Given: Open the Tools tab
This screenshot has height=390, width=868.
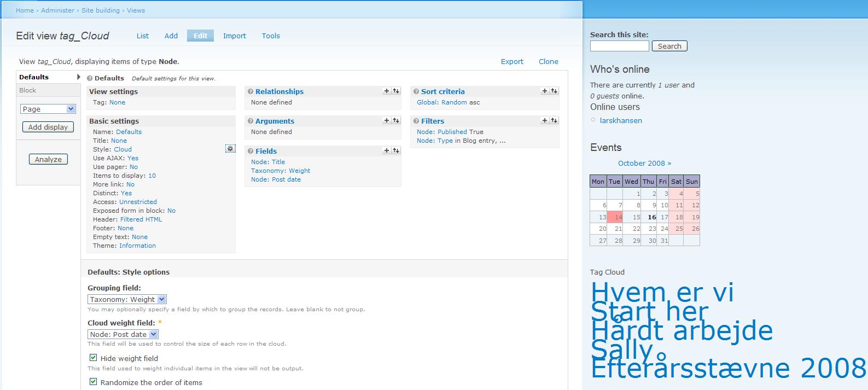Looking at the screenshot, I should [271, 36].
